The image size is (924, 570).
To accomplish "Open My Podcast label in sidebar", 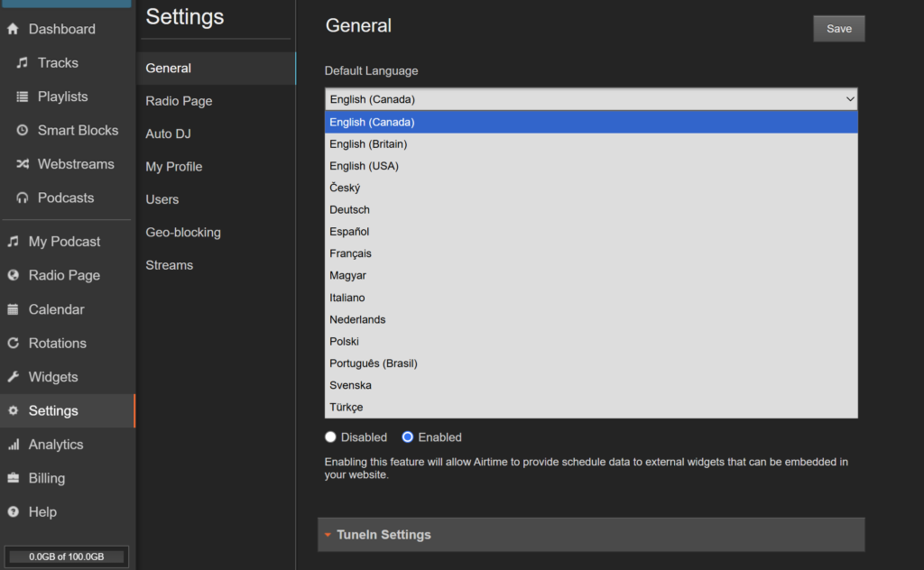I will point(64,242).
